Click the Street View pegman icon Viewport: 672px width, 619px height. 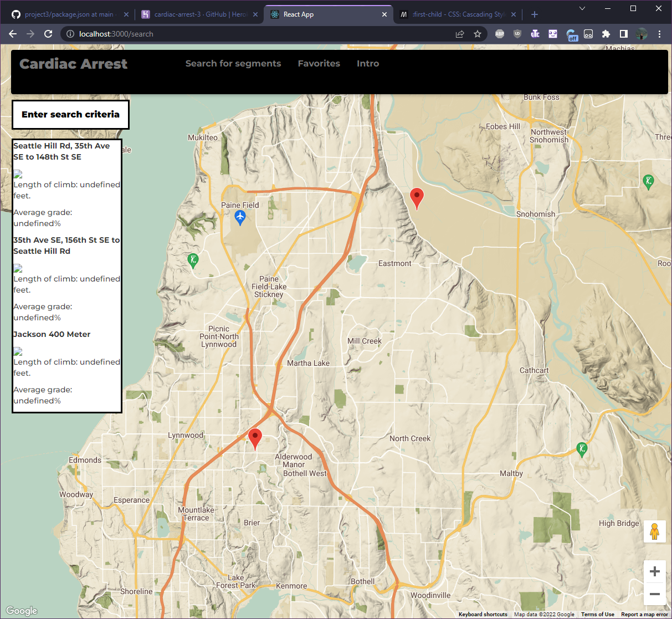(x=654, y=531)
